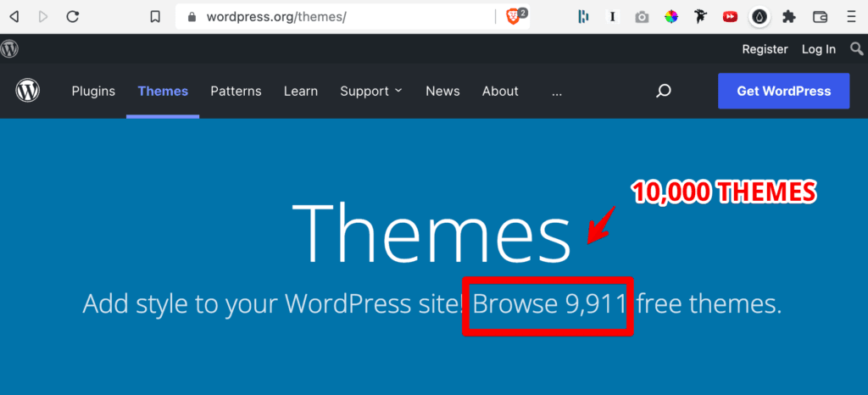Click the WordPress logo in navigation
The image size is (868, 395).
28,91
